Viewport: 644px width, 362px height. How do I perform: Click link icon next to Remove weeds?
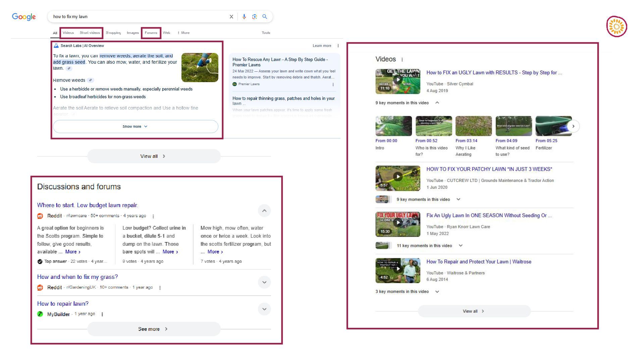click(x=90, y=80)
